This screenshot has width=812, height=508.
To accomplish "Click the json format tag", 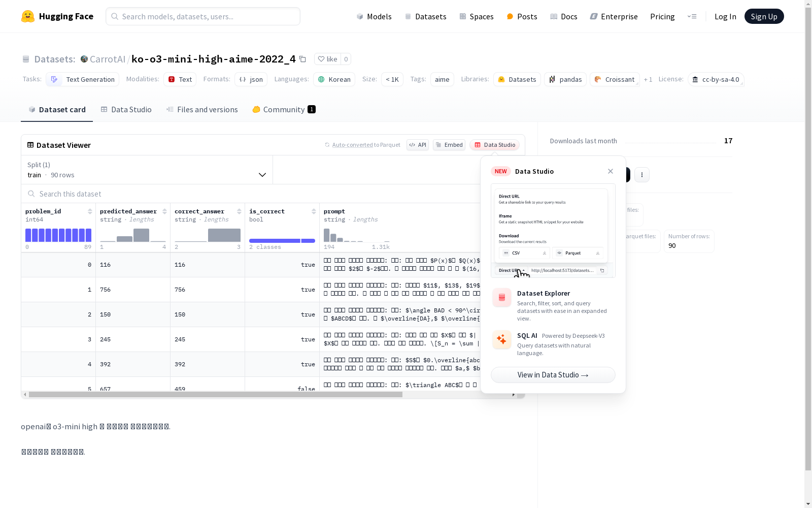I will [251, 79].
